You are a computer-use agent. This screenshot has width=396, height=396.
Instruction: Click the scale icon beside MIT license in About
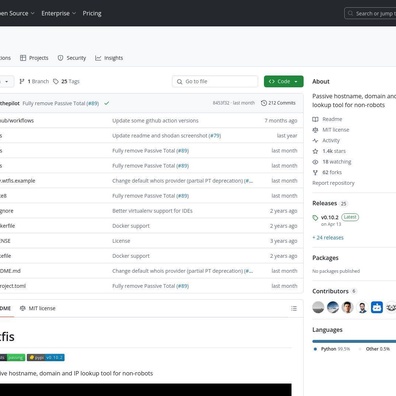315,130
